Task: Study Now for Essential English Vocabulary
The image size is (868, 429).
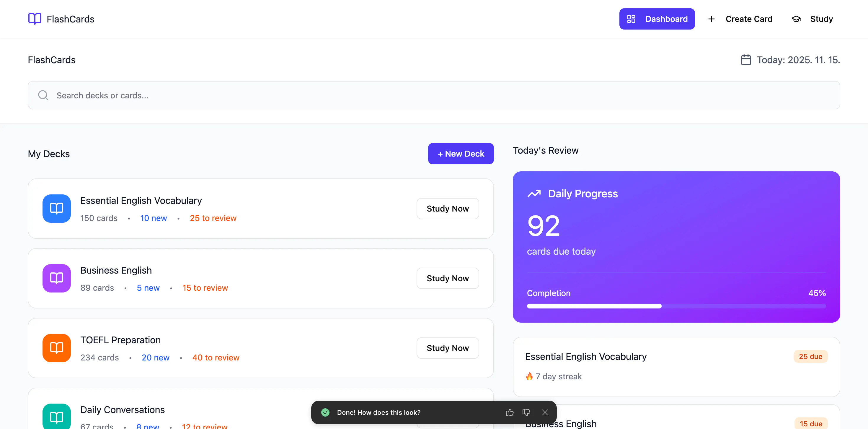Action: point(447,208)
